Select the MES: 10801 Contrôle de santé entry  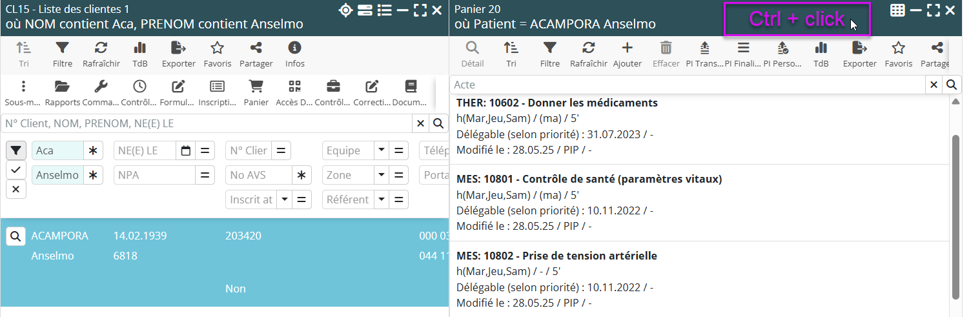(x=589, y=179)
